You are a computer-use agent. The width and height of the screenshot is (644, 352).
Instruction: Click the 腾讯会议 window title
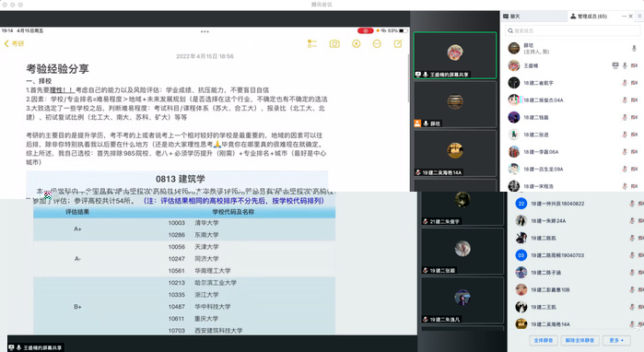point(322,5)
